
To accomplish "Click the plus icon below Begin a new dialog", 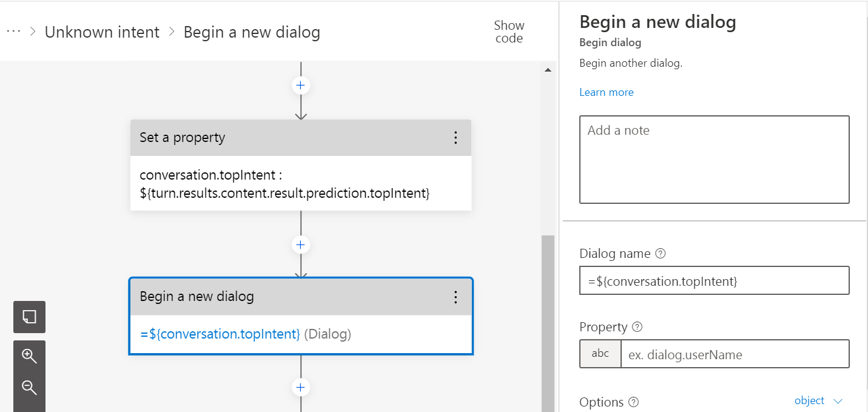I will 300,387.
